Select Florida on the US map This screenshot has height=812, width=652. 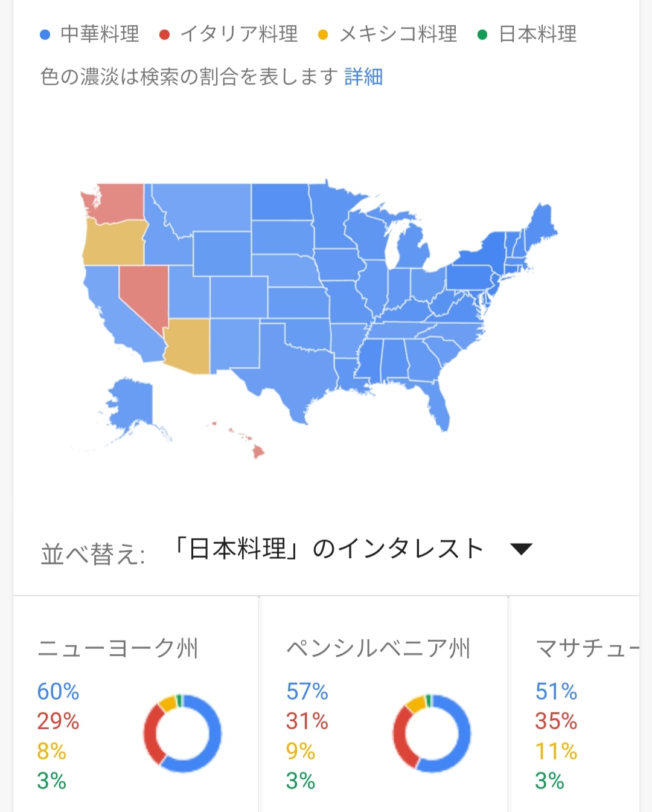tap(439, 406)
